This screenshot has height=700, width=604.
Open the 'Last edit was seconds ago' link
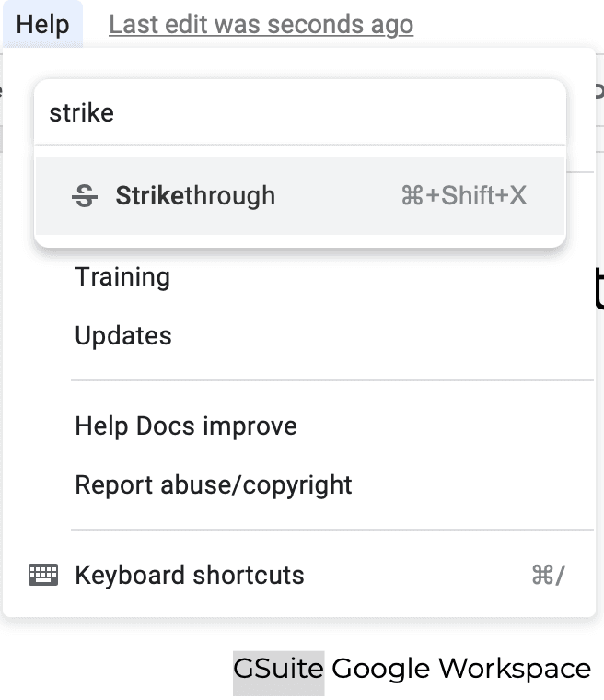tap(261, 25)
